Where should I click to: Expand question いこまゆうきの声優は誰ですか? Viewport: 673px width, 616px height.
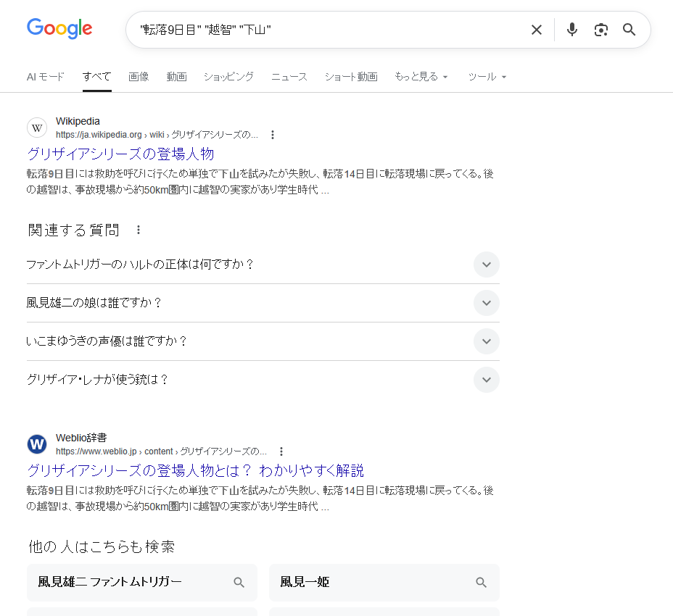coord(486,341)
